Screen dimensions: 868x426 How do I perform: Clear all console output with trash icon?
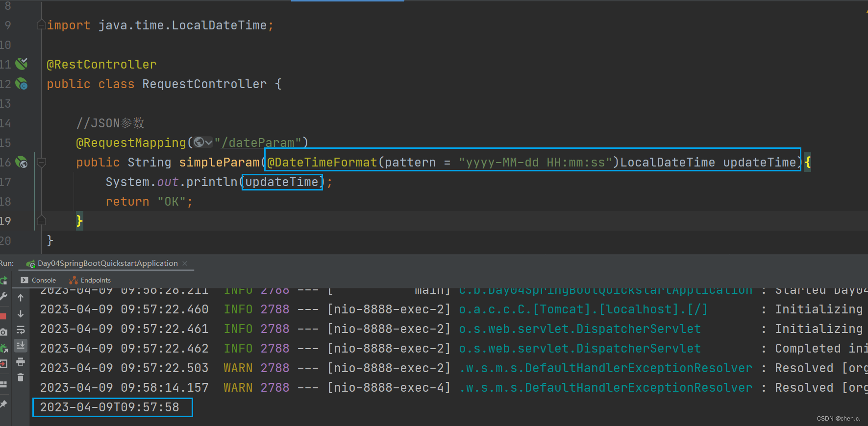pyautogui.click(x=21, y=378)
